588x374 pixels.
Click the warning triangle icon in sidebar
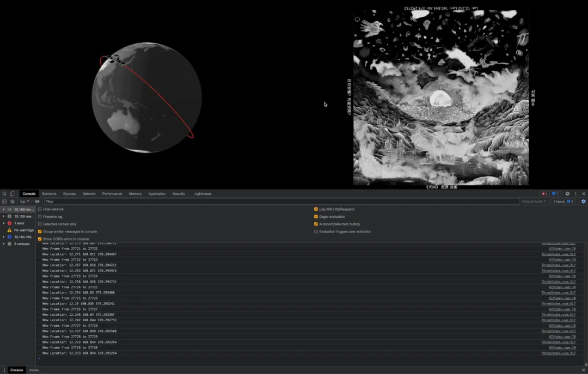pyautogui.click(x=9, y=230)
